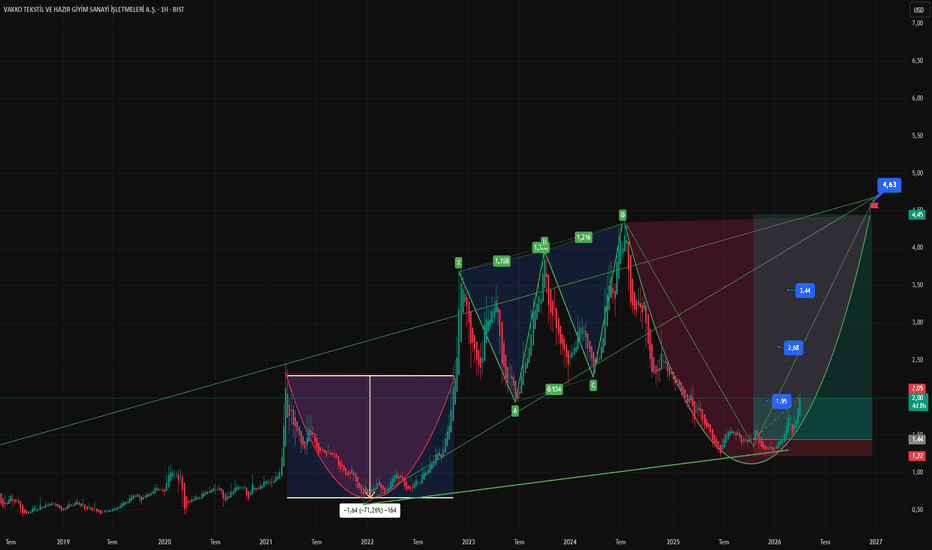Click the 5,50 price scale label
Image resolution: width=932 pixels, height=550 pixels.
pos(917,136)
